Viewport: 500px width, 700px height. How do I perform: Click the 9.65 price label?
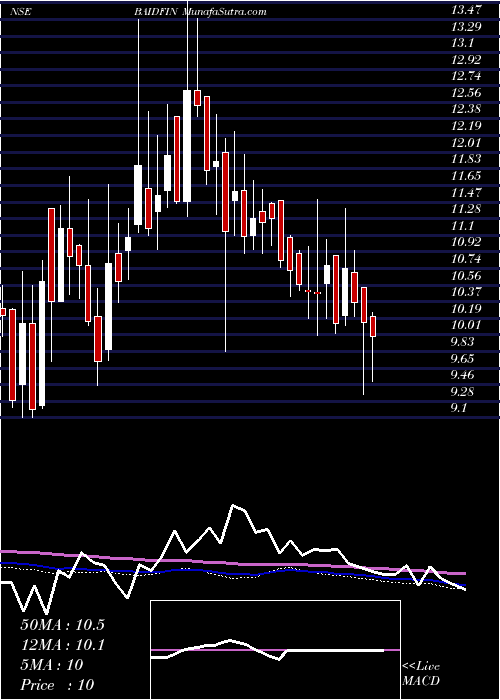464,358
